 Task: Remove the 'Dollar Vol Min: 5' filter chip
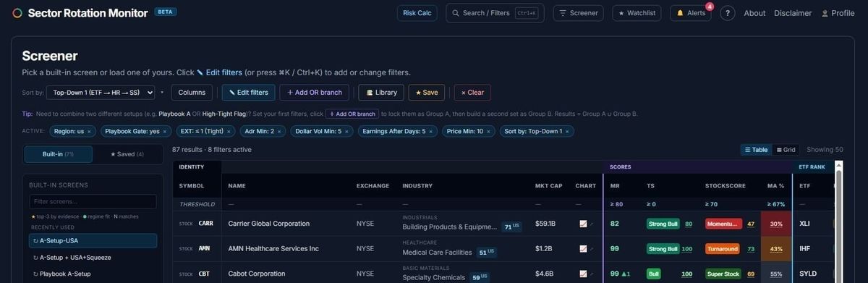pos(346,132)
